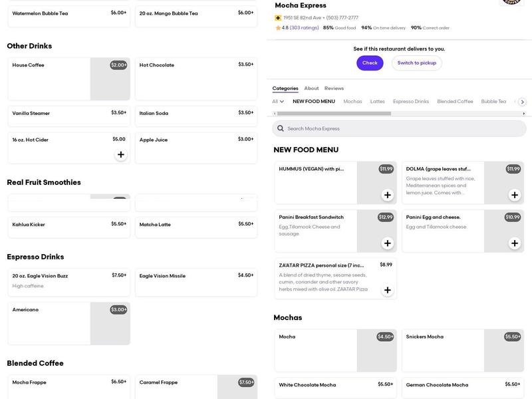Click the Search Mocha Express field
The height and width of the screenshot is (399, 532).
pyautogui.click(x=399, y=128)
